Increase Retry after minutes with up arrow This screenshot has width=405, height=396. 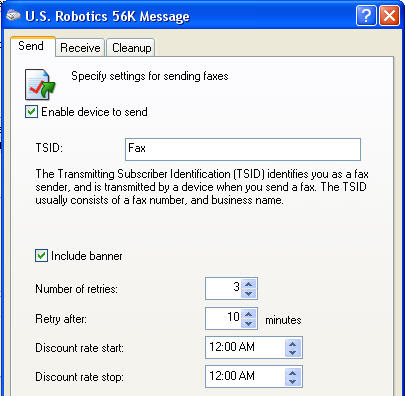coord(249,314)
